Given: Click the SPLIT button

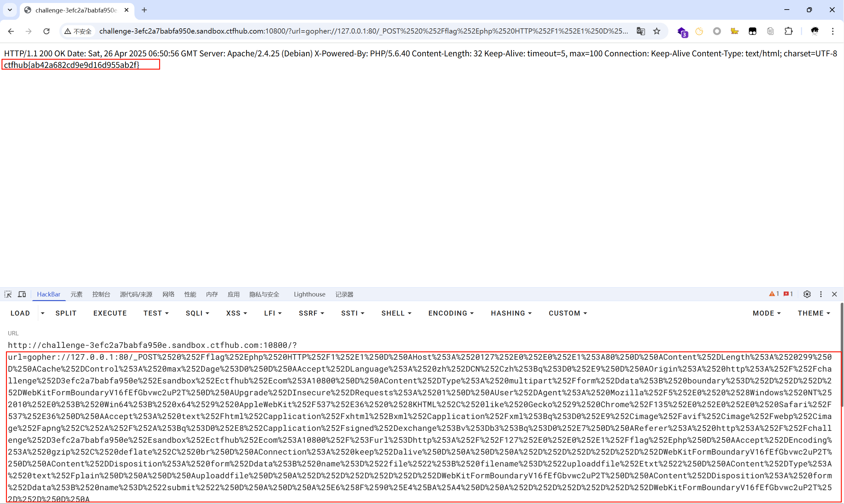Looking at the screenshot, I should [x=66, y=313].
